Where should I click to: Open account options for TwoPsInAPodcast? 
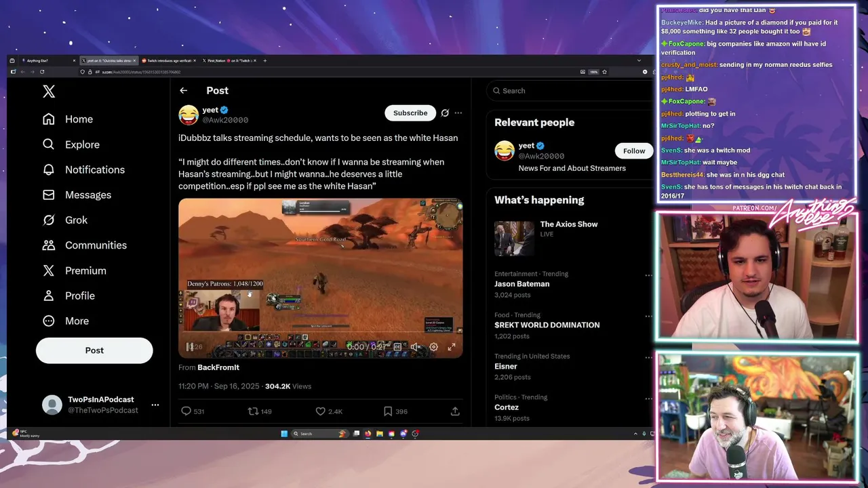click(x=155, y=405)
